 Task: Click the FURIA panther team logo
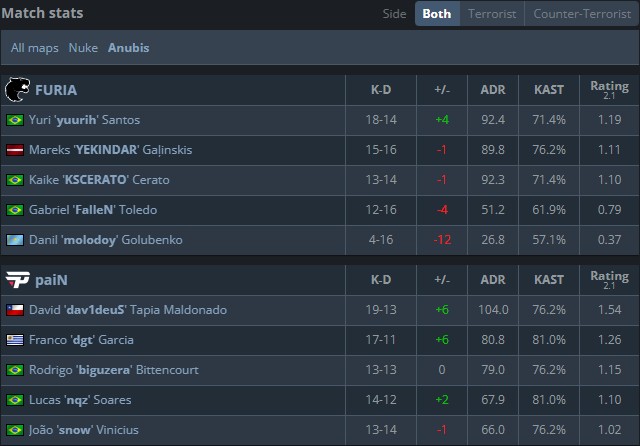pos(17,90)
